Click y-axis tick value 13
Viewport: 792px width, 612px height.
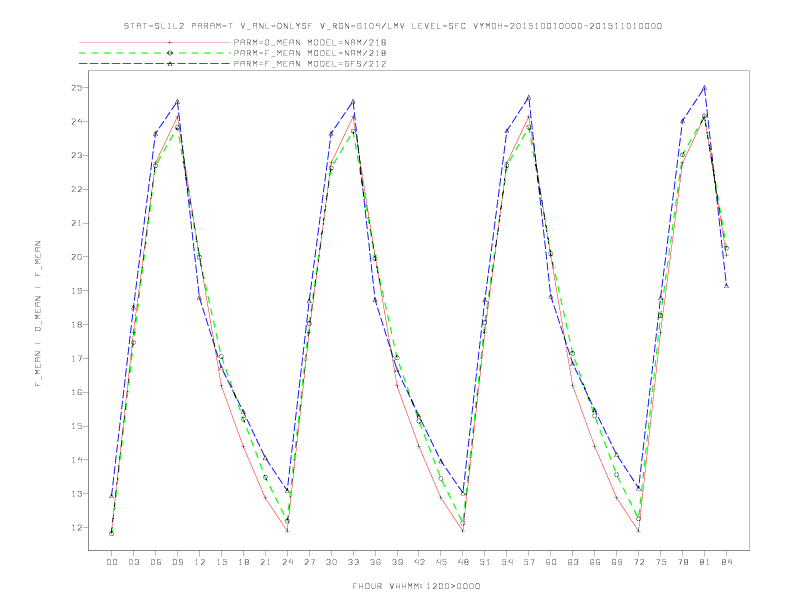[x=77, y=494]
